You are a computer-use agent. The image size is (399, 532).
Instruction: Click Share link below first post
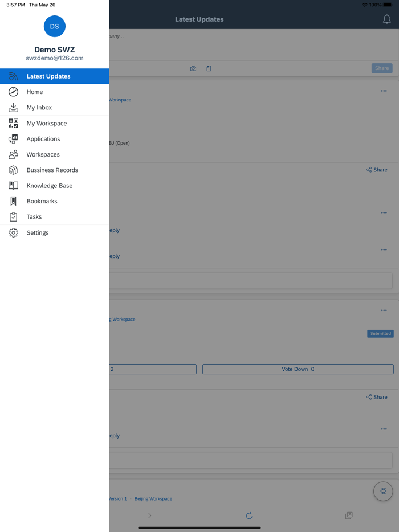click(x=377, y=170)
